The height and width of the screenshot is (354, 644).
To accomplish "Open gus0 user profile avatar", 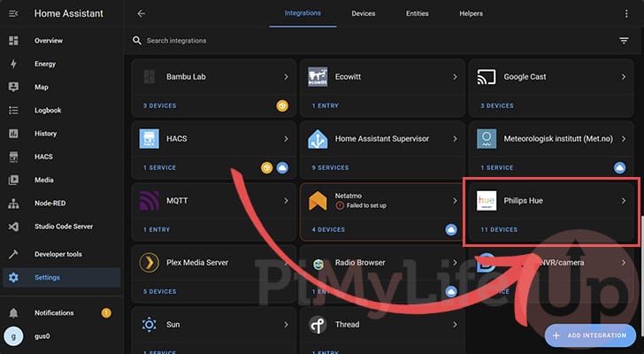I will [13, 336].
